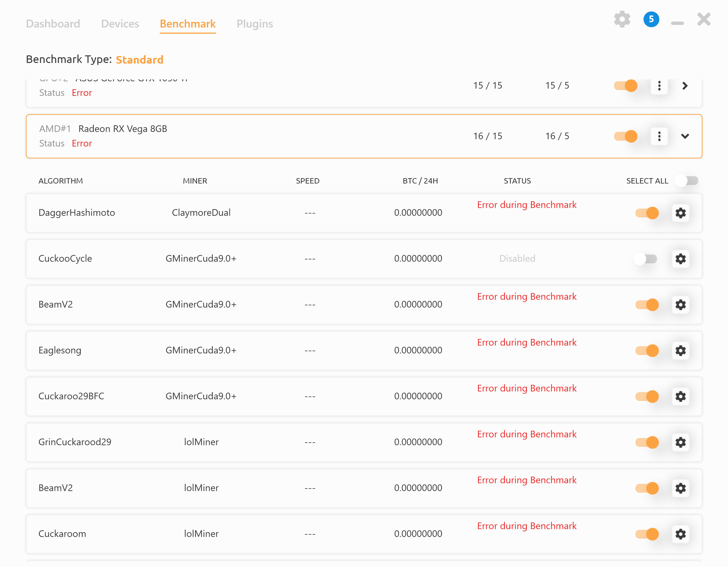Go to the Plugins tab
This screenshot has width=728, height=567.
pyautogui.click(x=255, y=23)
